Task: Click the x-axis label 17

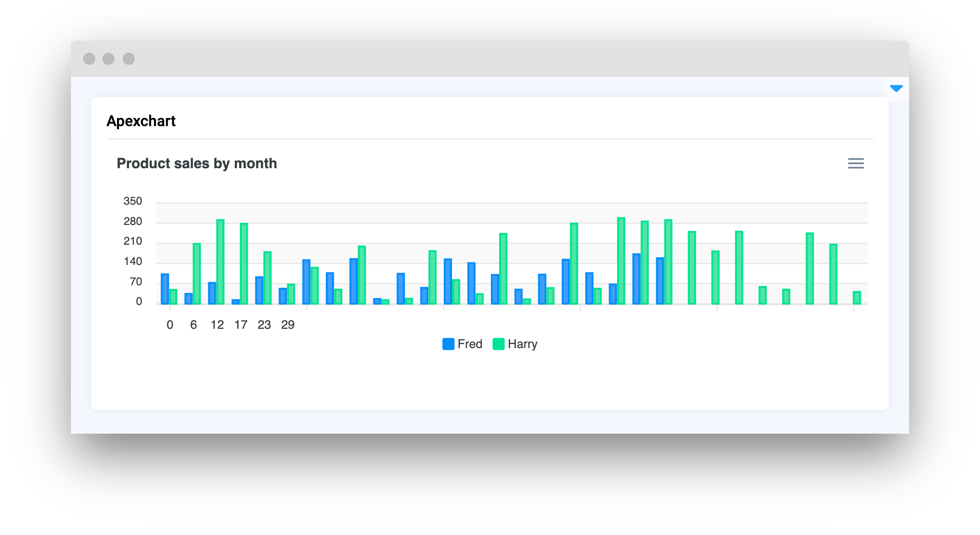Action: tap(241, 325)
